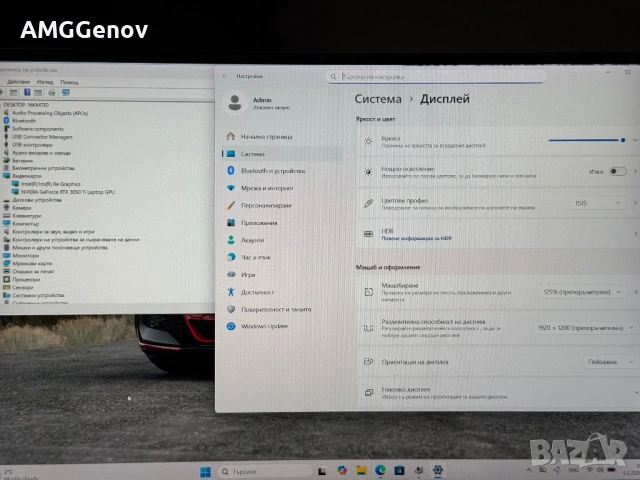Select USB контролери category
The height and width of the screenshot is (480, 640).
[x=32, y=145]
